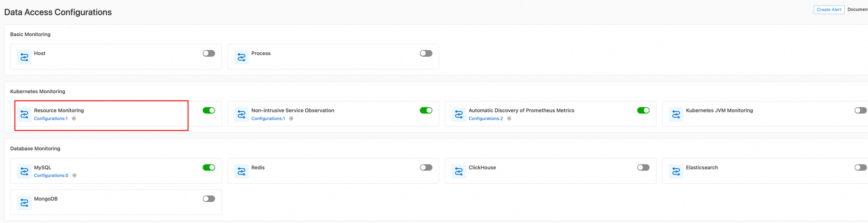Disable the Resource Monitoring toggle
Screen dimensions: 868x223
tap(209, 110)
